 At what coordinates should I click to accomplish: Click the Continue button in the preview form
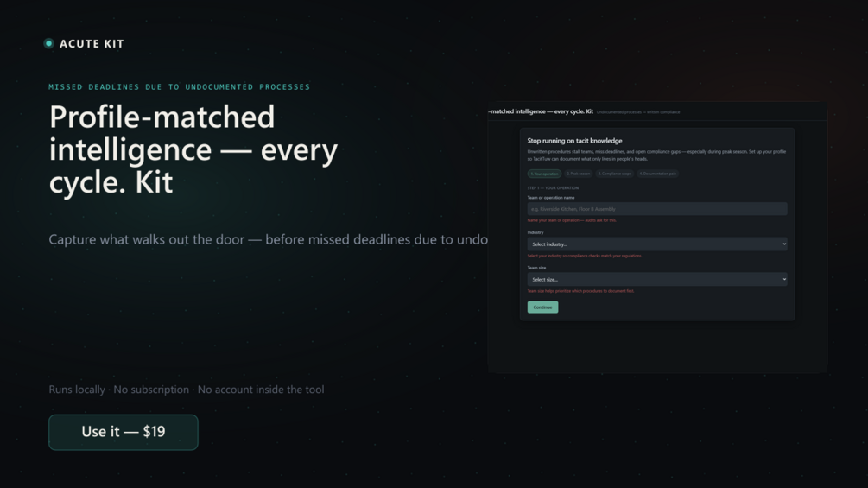542,307
